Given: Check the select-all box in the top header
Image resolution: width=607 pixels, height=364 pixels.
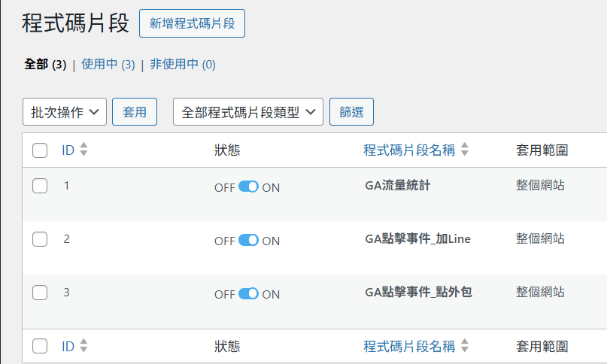Looking at the screenshot, I should pos(41,150).
